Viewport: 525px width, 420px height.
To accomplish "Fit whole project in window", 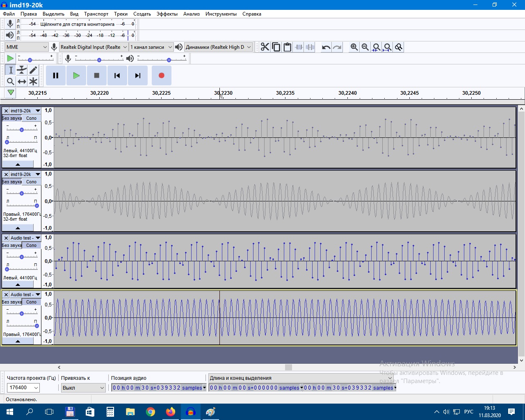I will click(387, 47).
